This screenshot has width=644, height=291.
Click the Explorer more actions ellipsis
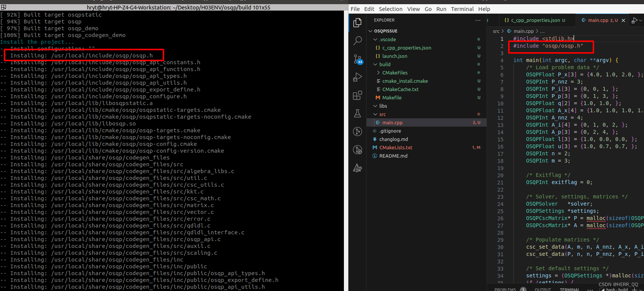478,20
